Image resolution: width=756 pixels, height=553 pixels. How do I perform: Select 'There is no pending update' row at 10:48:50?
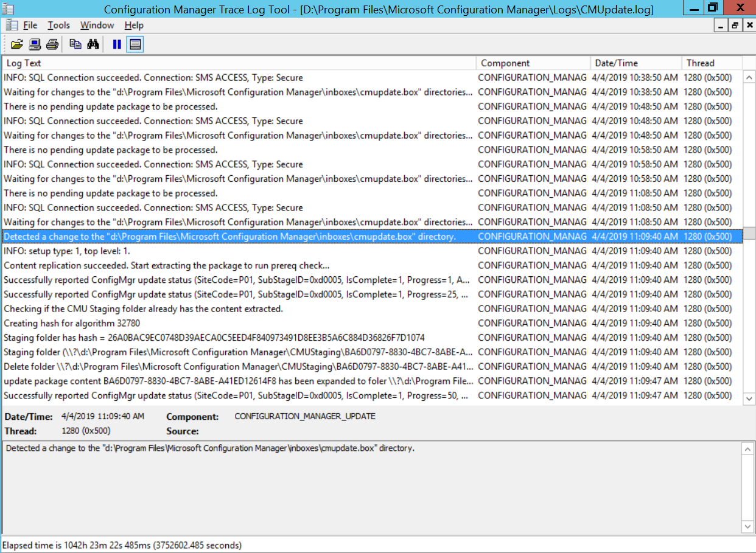pos(373,106)
